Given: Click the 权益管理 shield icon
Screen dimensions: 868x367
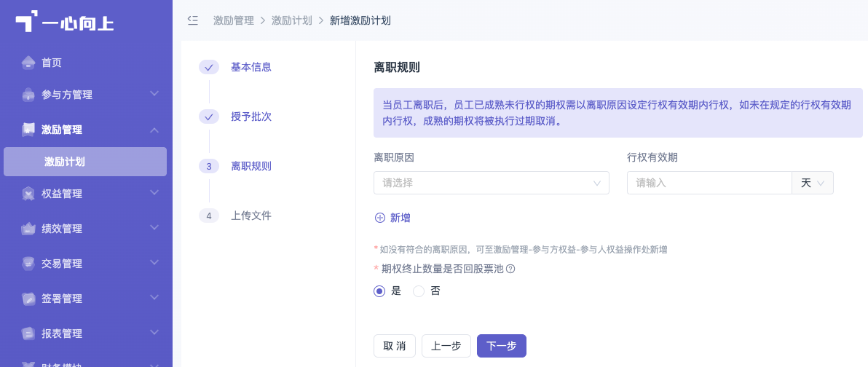Looking at the screenshot, I should [28, 194].
